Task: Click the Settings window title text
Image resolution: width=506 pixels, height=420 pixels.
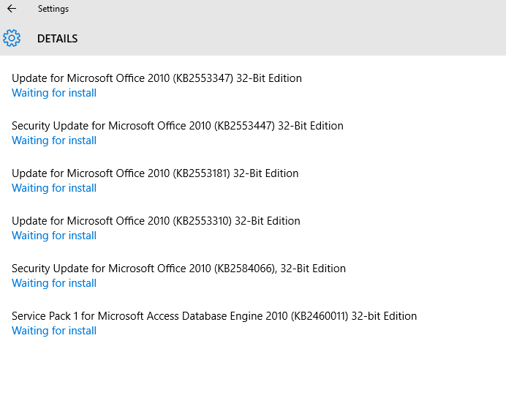Action: click(x=53, y=9)
